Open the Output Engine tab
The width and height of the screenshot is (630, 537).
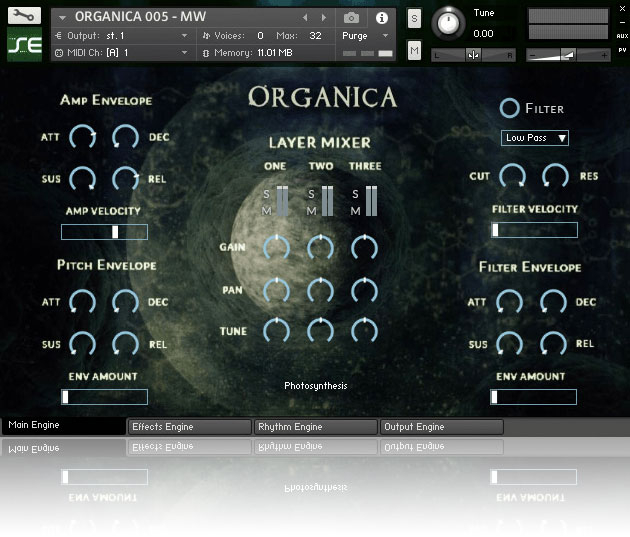point(441,427)
